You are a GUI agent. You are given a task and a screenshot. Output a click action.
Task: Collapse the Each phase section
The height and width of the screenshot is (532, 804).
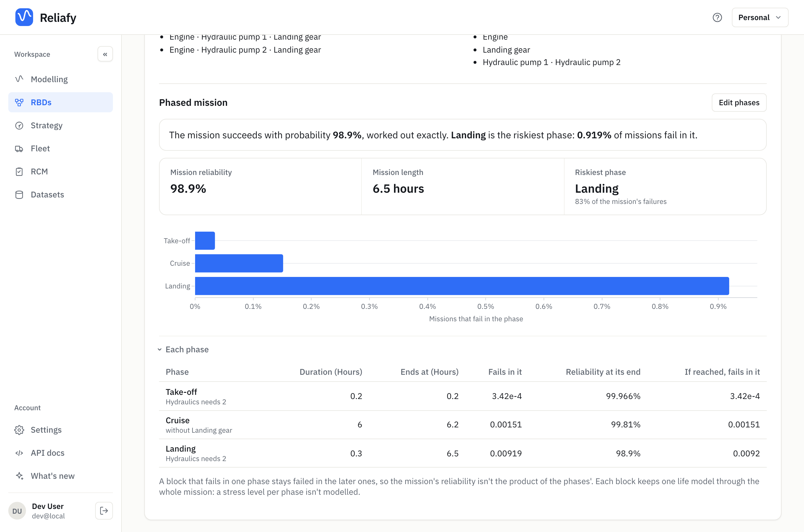point(184,349)
